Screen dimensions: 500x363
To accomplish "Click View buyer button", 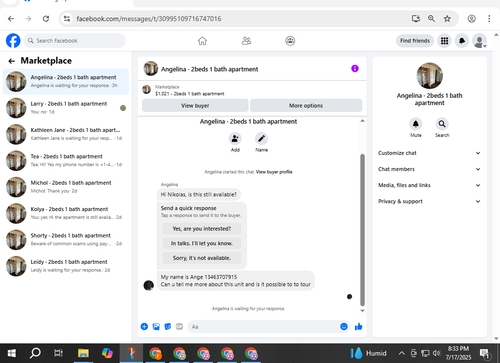I will 195,105.
